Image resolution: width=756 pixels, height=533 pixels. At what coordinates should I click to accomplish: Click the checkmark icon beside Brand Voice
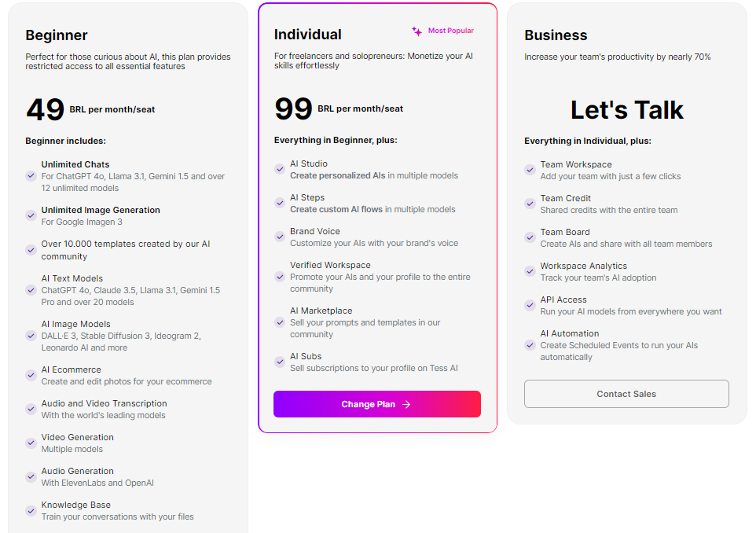click(280, 237)
